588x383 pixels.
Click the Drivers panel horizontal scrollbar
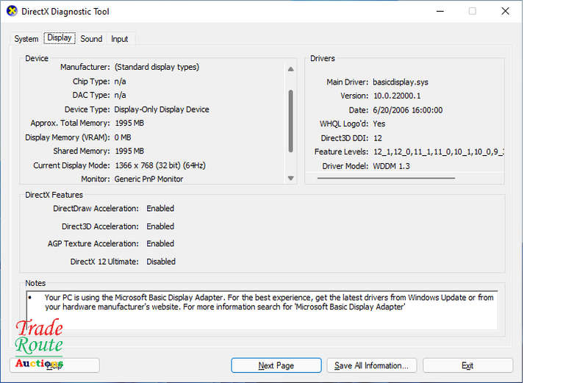pos(386,178)
